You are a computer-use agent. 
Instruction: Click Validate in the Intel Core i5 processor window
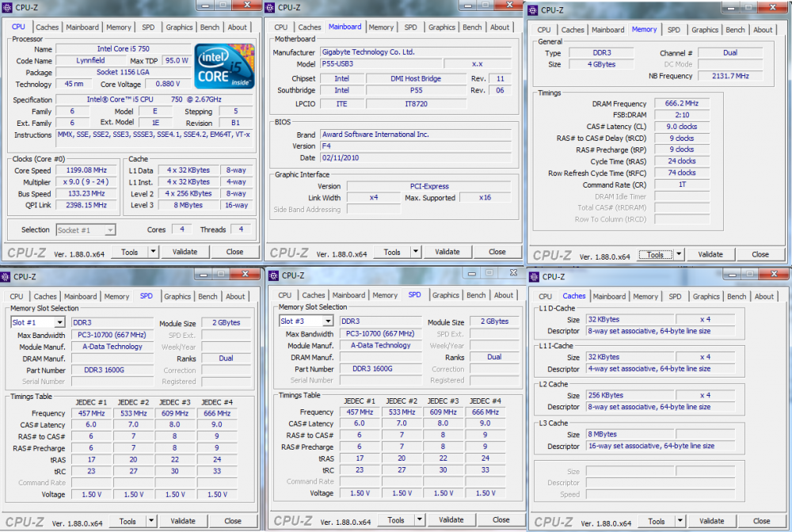pyautogui.click(x=185, y=252)
